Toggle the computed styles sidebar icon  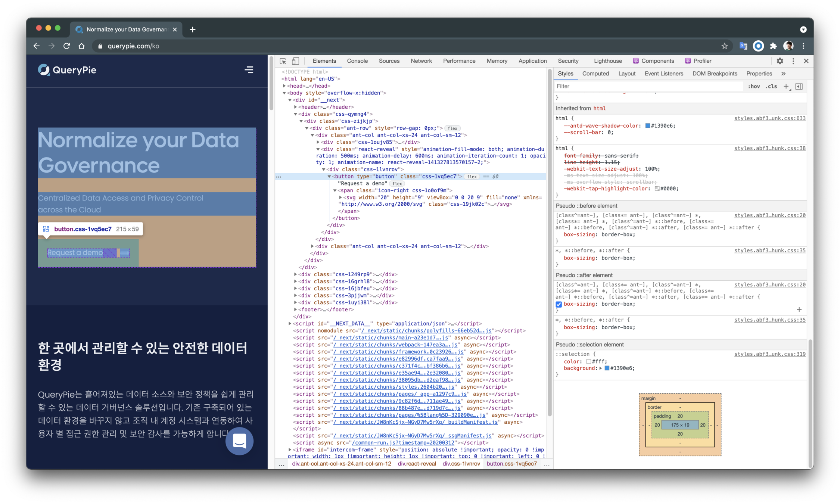799,86
